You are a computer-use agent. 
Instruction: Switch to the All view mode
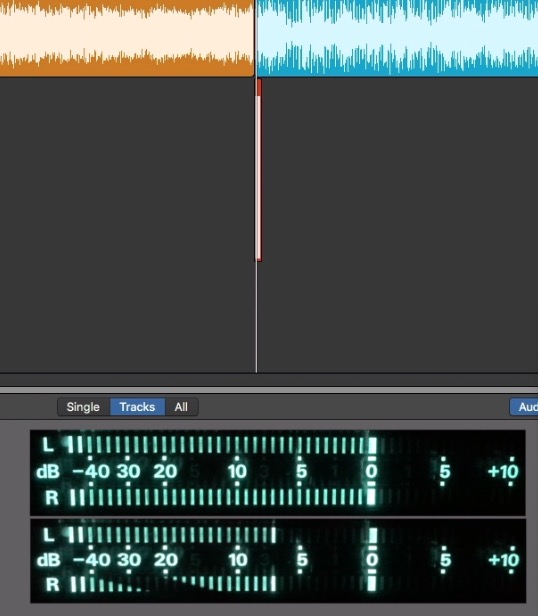pyautogui.click(x=182, y=407)
